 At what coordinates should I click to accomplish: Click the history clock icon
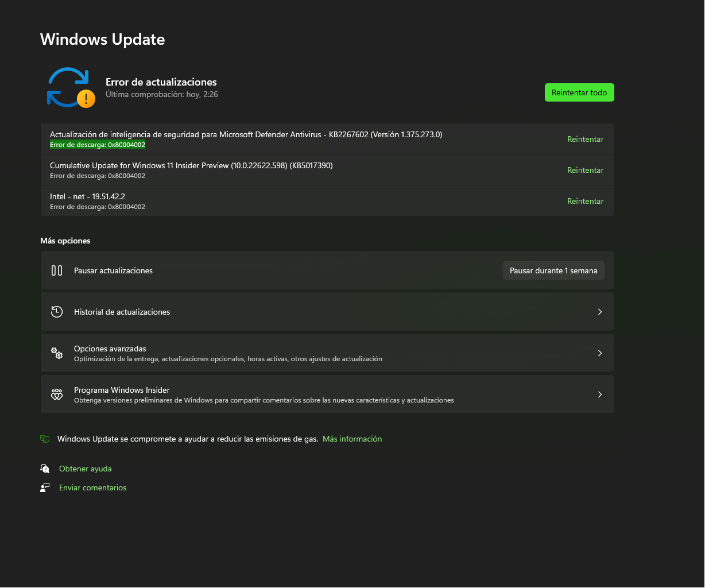click(x=57, y=312)
